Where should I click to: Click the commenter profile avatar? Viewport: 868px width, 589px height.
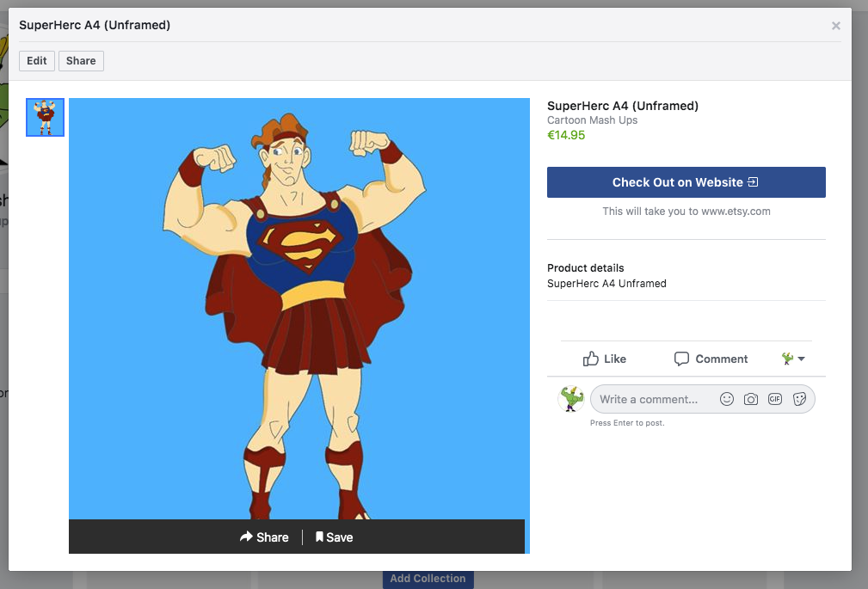pos(571,399)
